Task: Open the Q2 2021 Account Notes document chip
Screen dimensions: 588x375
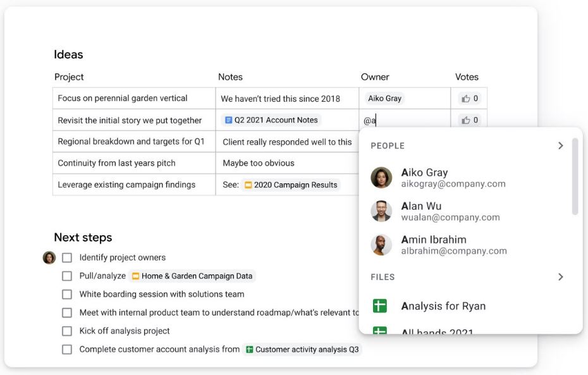Action: tap(271, 120)
